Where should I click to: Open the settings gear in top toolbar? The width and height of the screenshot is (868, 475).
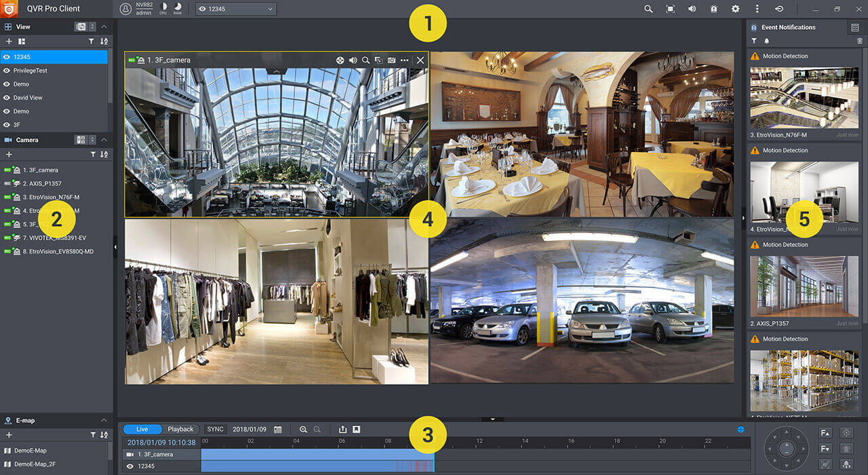coord(735,9)
